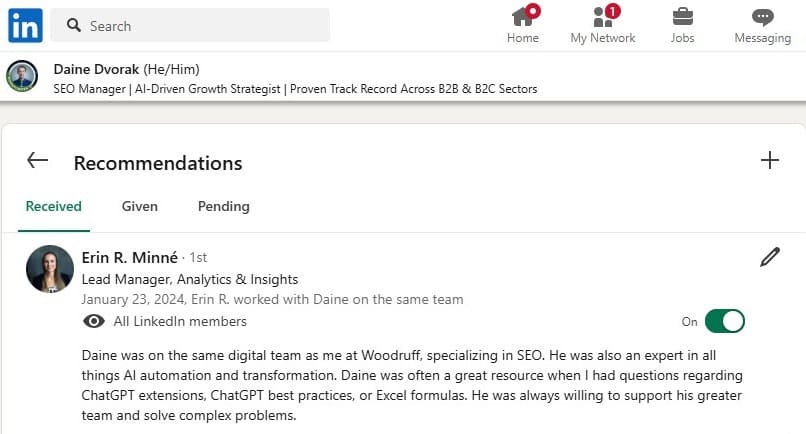Open Erin R. Minné's profile name

click(130, 257)
